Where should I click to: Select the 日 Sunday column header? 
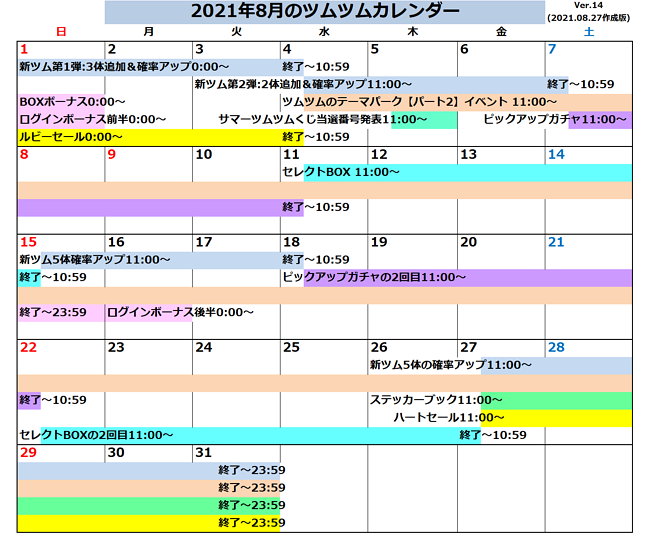pyautogui.click(x=61, y=32)
